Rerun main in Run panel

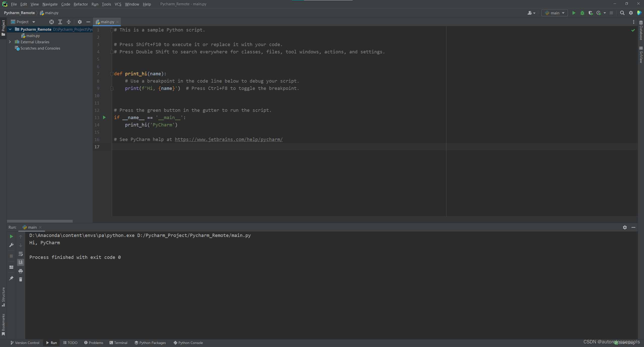[11, 236]
